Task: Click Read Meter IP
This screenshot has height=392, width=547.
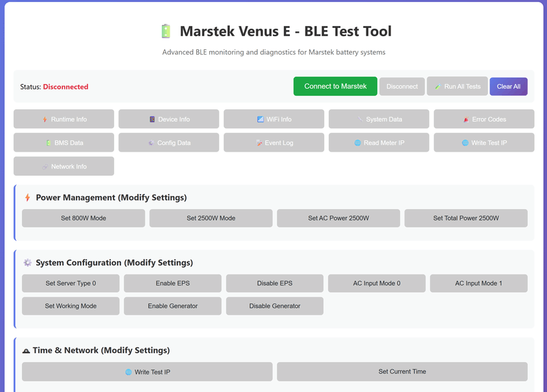Action: [x=379, y=143]
